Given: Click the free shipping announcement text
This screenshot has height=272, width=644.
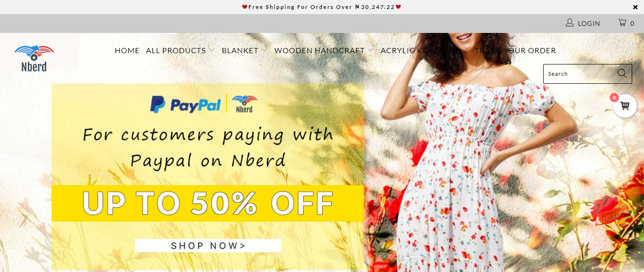Looking at the screenshot, I should (x=322, y=7).
